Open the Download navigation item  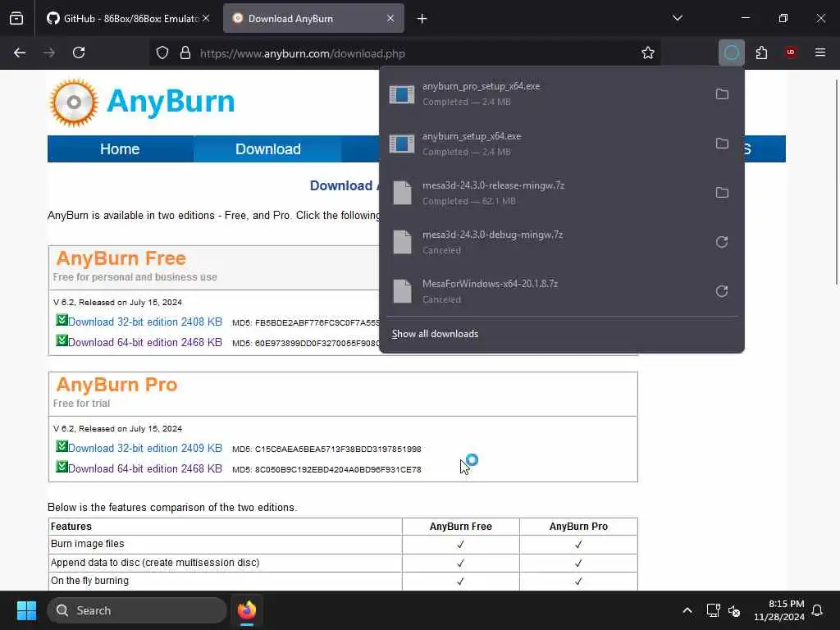268,149
